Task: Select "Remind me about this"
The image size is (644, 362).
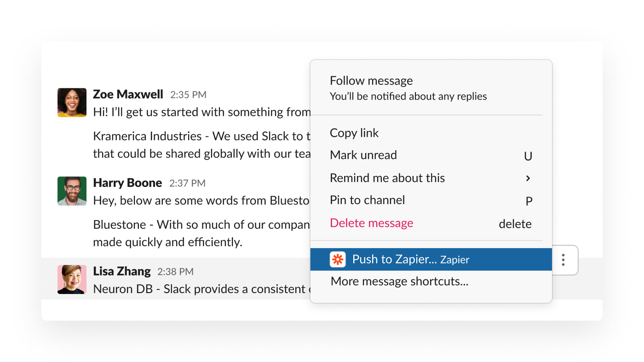Action: point(387,178)
